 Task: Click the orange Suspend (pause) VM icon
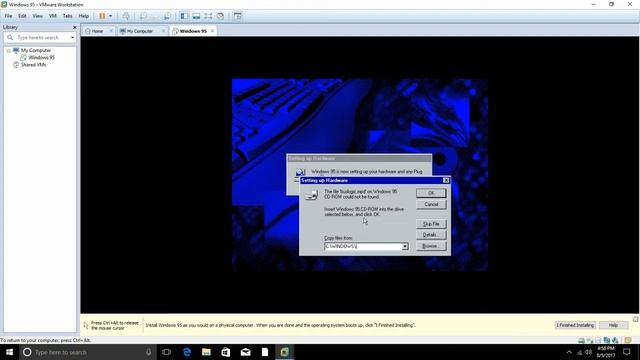102,16
